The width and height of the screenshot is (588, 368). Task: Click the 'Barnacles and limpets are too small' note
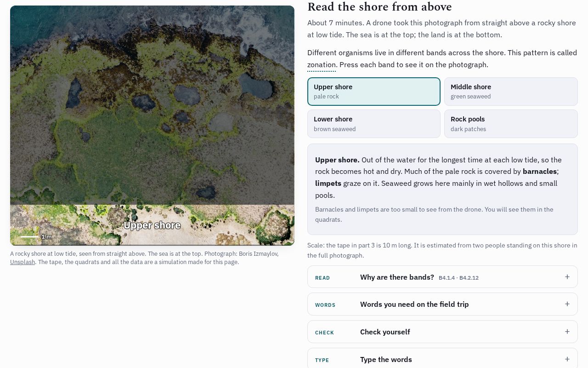[x=434, y=214]
